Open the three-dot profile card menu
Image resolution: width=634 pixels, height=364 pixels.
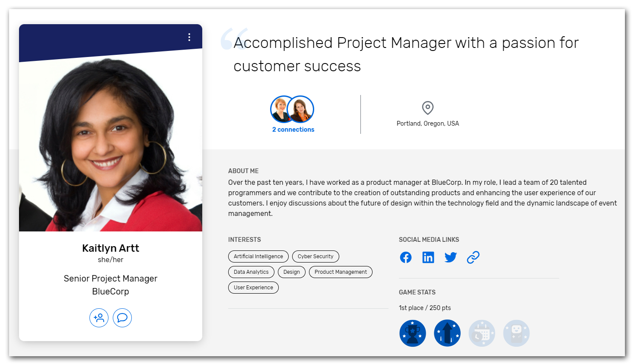(189, 37)
